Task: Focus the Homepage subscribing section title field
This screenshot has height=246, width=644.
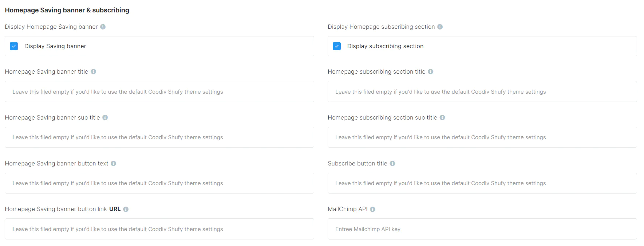Action: pos(482,91)
